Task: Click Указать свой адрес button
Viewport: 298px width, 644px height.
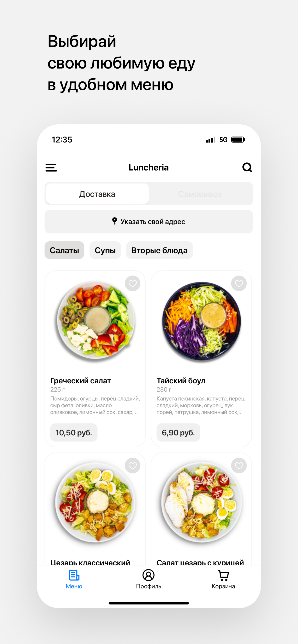Action: tap(149, 222)
